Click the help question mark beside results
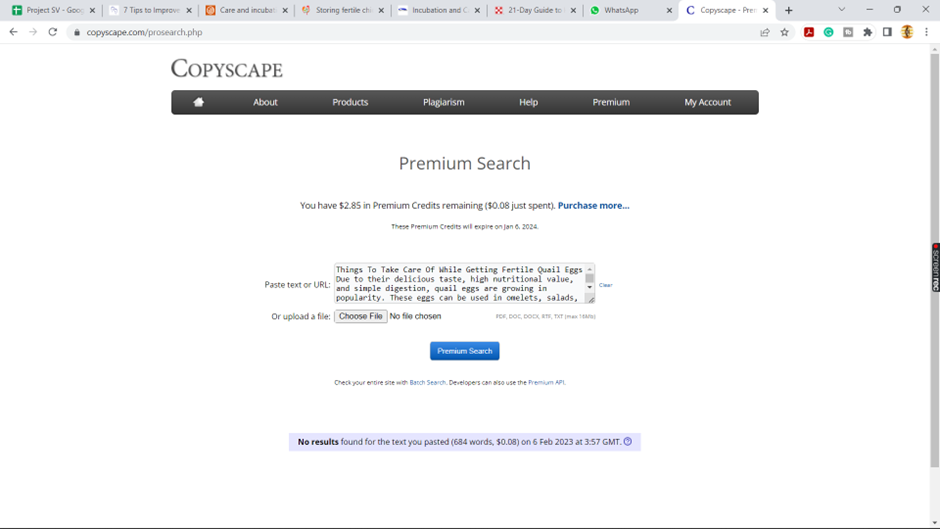This screenshot has width=940, height=529. 628,441
